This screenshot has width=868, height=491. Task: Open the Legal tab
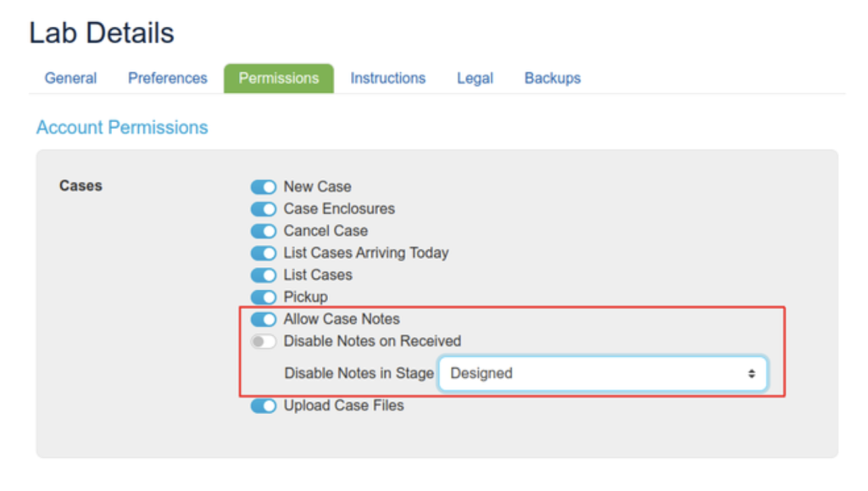[475, 78]
